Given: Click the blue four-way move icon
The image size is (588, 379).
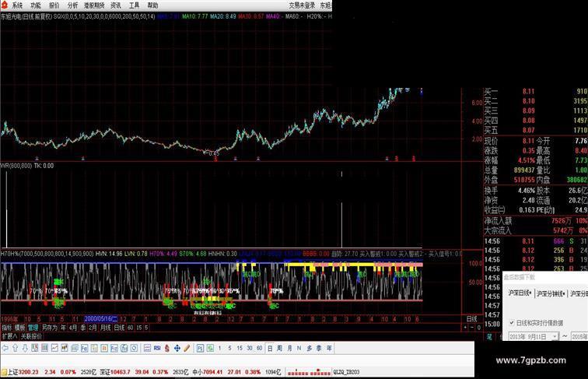Looking at the screenshot, I should point(177,348).
